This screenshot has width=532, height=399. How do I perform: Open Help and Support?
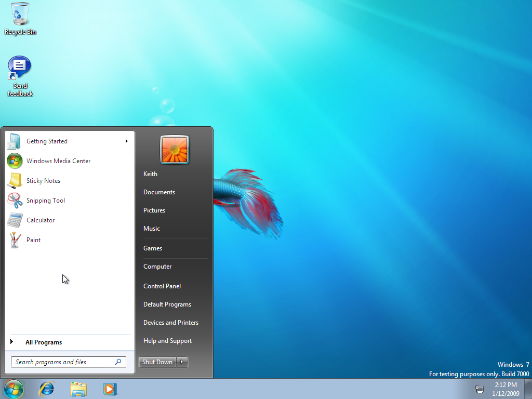click(x=167, y=340)
